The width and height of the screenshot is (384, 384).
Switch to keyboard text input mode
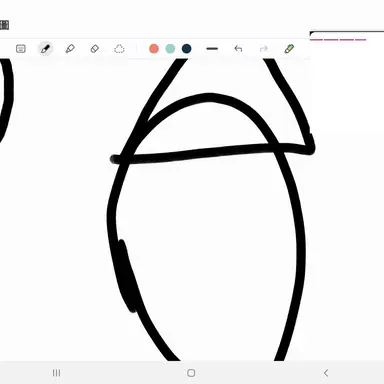[21, 49]
